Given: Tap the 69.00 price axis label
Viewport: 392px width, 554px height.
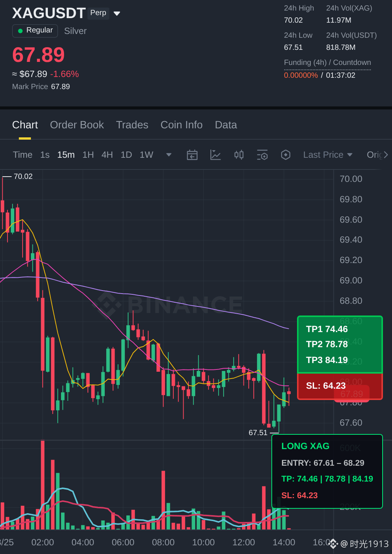Looking at the screenshot, I should [x=351, y=280].
